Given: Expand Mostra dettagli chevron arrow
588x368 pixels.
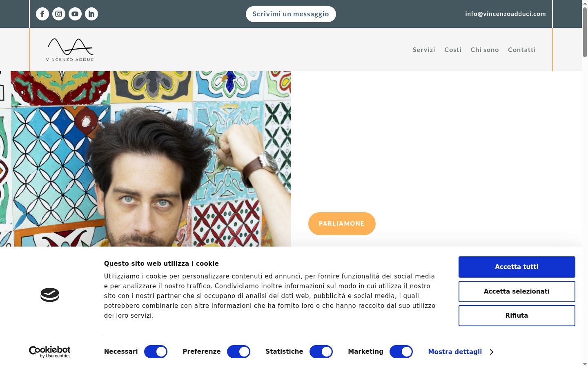Looking at the screenshot, I should click(491, 352).
